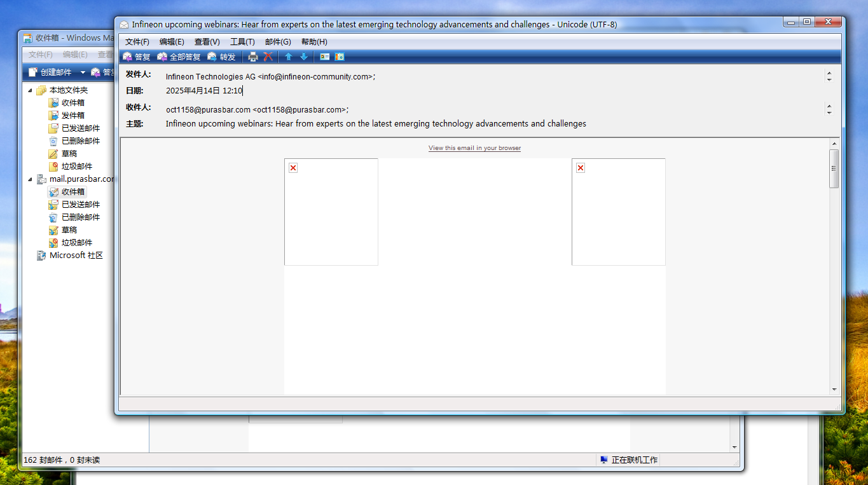The height and width of the screenshot is (485, 868).
Task: Select 发件箱 folder
Action: pyautogui.click(x=67, y=116)
